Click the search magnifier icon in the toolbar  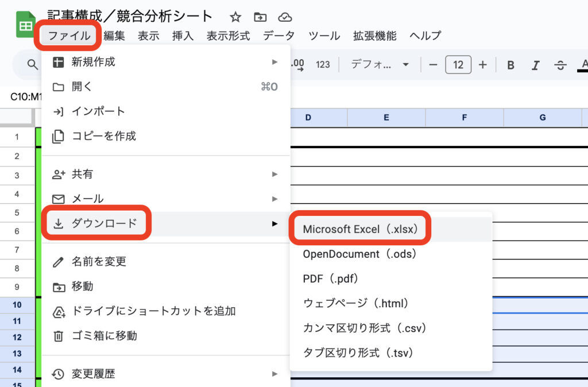[33, 65]
